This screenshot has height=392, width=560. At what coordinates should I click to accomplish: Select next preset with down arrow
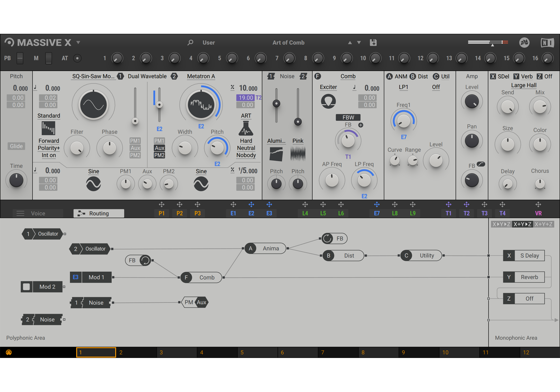point(359,42)
